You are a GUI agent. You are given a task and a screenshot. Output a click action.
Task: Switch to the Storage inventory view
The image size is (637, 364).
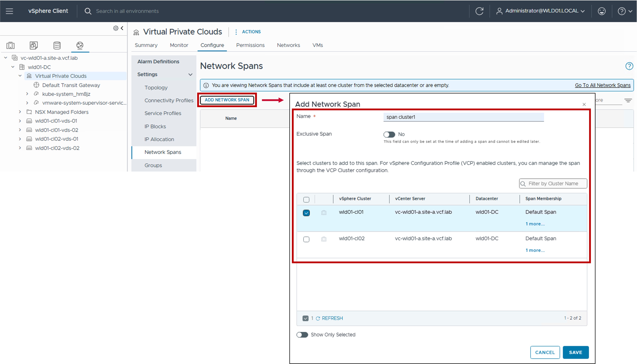(x=57, y=45)
